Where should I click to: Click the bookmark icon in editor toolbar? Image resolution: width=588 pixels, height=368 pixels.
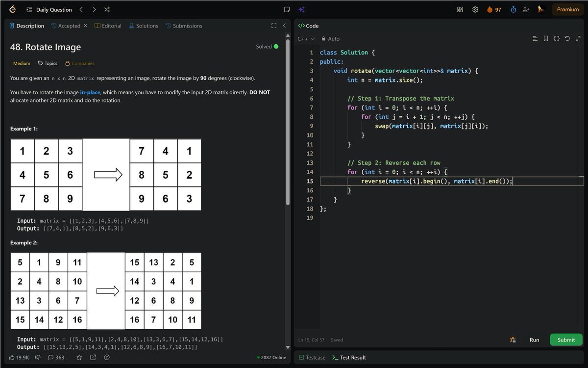[x=546, y=39]
